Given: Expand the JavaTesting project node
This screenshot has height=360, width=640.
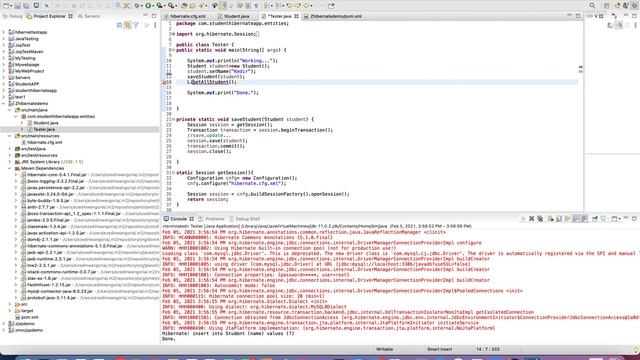Looking at the screenshot, I should click(x=4, y=39).
